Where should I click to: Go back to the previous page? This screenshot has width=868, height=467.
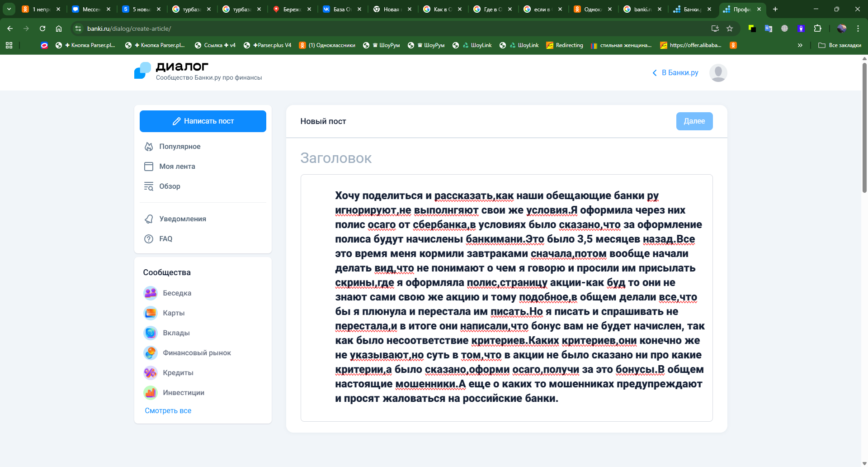(10, 29)
